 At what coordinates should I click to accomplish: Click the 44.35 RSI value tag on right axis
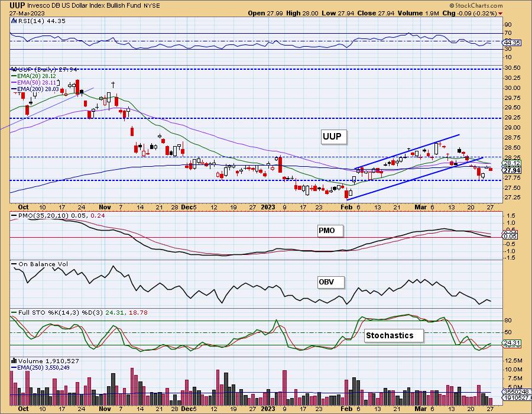click(x=512, y=43)
